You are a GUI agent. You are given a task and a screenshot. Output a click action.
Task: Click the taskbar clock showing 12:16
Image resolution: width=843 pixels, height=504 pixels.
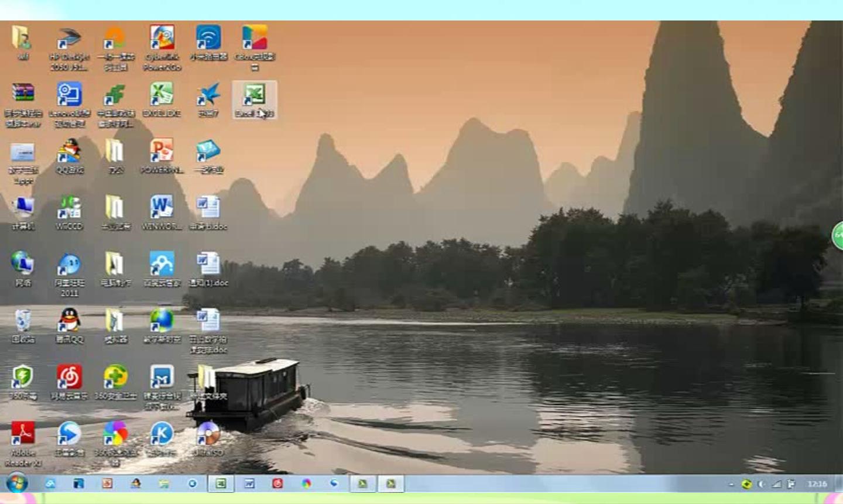point(817,484)
